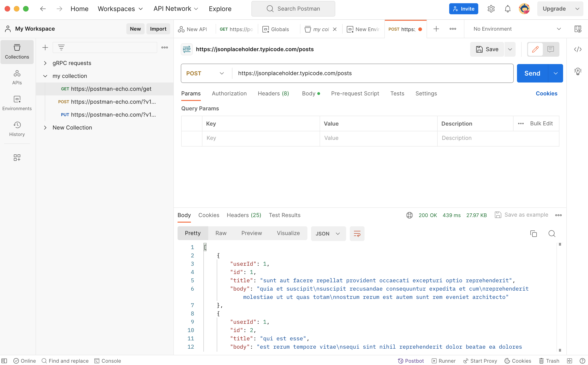
Task: Open the Cookies link beside request tabs
Action: (546, 93)
